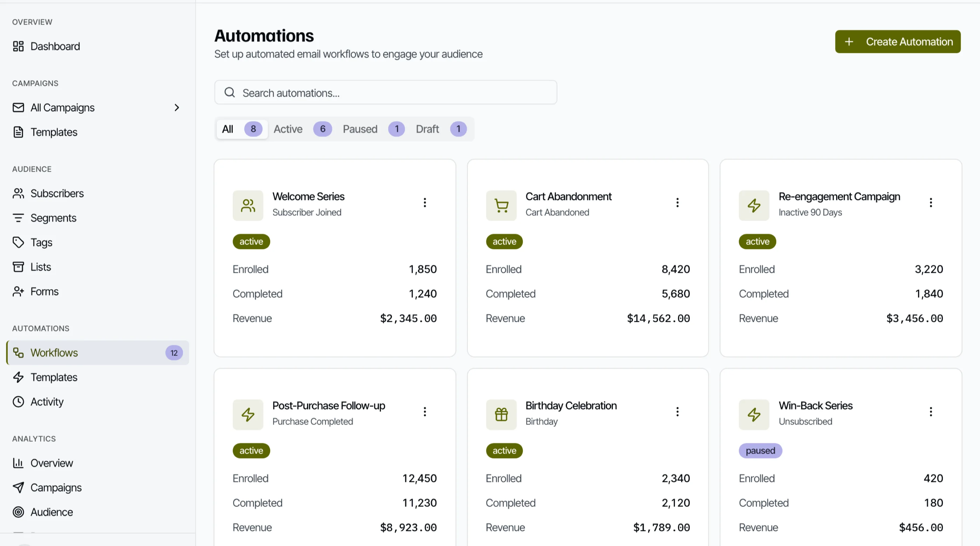Click the Tags icon in the sidebar

18,243
